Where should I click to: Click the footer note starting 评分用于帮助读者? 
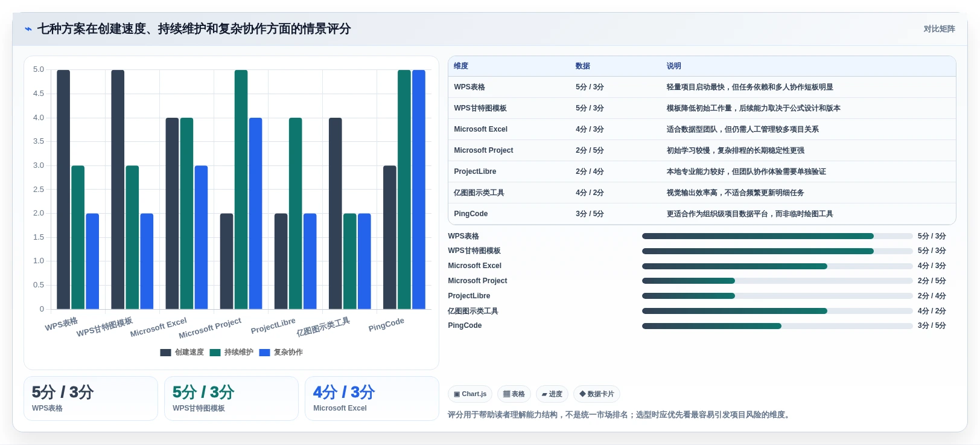620,415
